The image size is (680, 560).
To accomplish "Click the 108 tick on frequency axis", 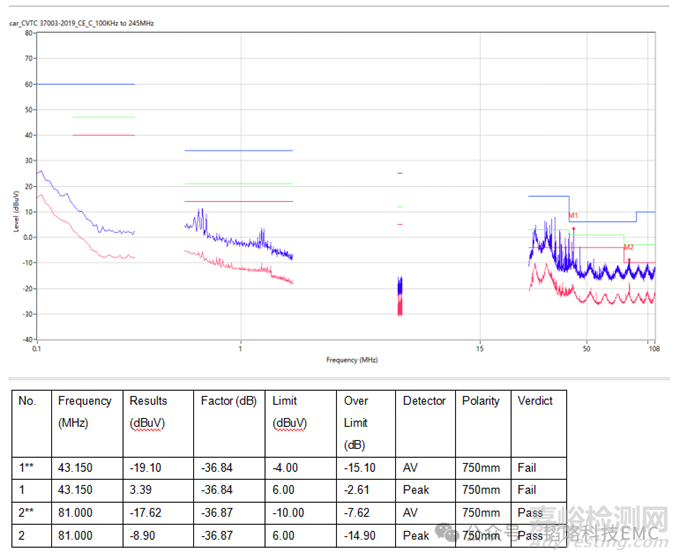I will tap(654, 349).
